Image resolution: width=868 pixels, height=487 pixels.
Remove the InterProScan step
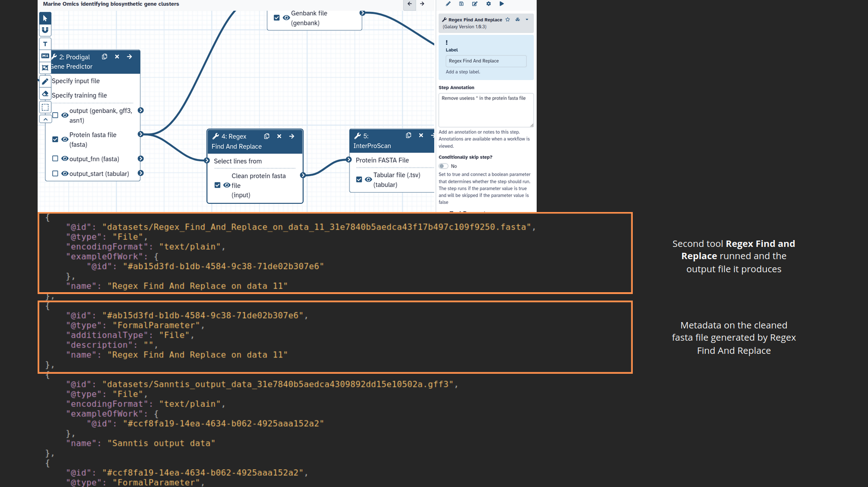(421, 135)
